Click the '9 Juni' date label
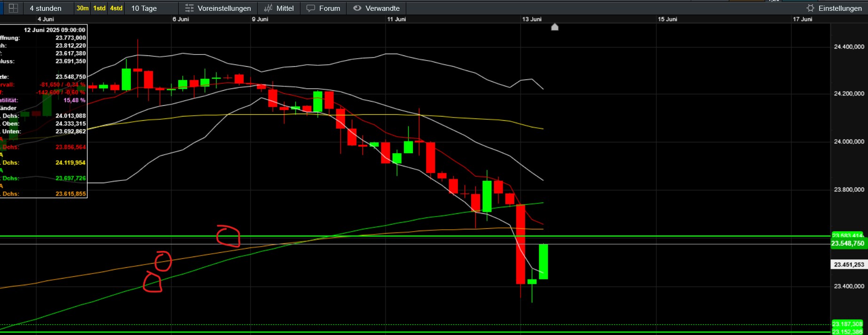The image size is (868, 335). click(260, 19)
